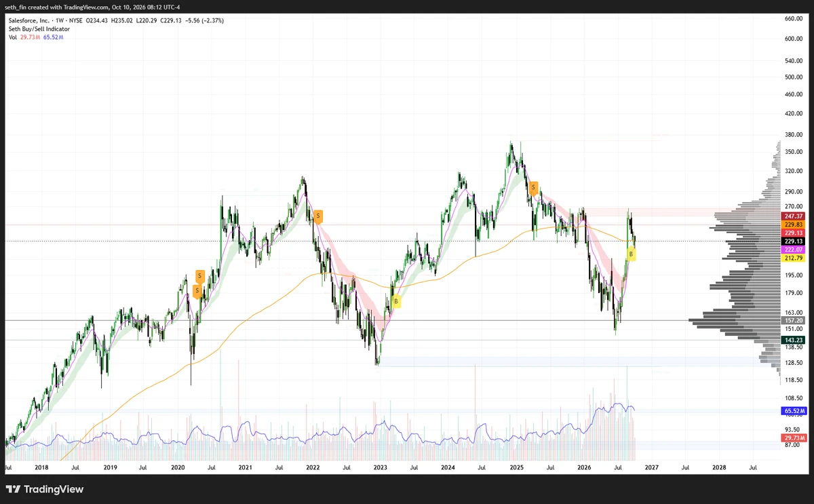Click the 108.50 price axis value

tap(794, 398)
